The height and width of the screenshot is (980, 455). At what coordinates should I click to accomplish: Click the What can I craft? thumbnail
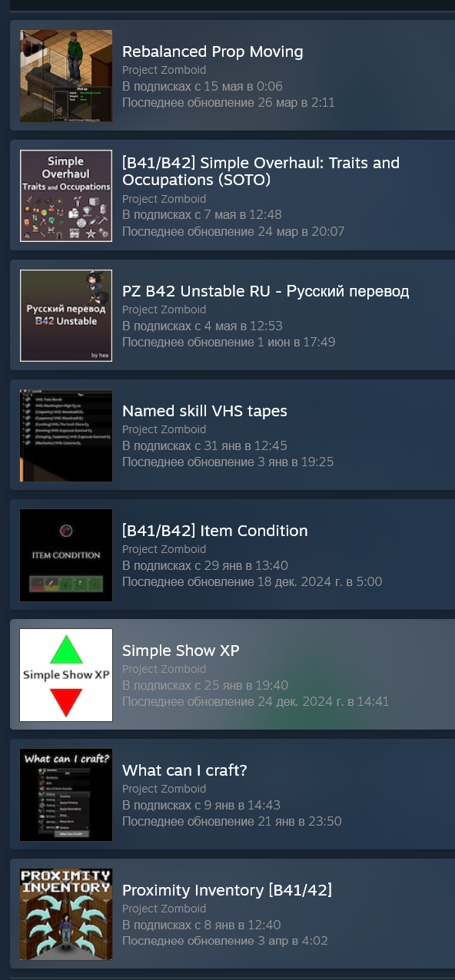tap(66, 795)
